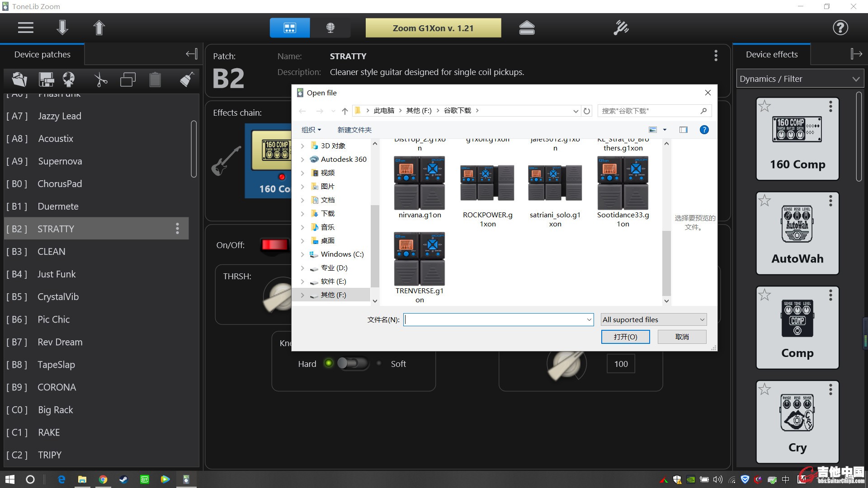The width and height of the screenshot is (868, 488).
Task: Open the help question mark icon
Action: pyautogui.click(x=840, y=28)
